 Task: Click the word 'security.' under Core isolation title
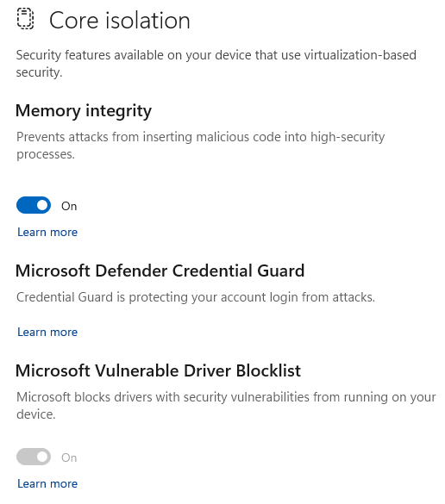pos(39,72)
